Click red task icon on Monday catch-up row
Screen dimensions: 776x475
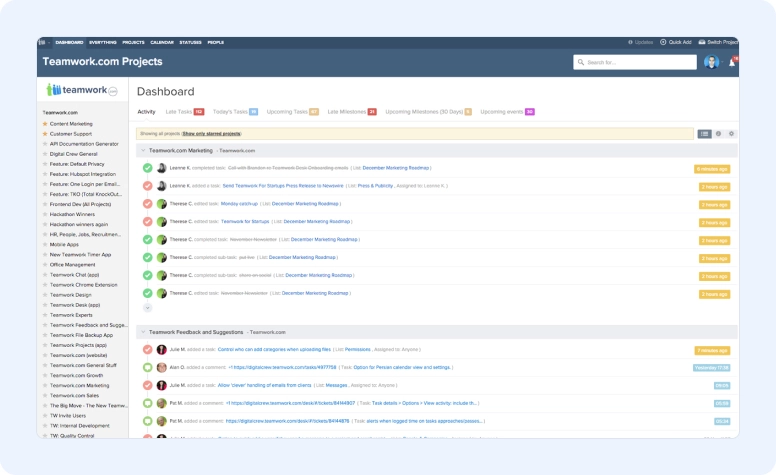[x=147, y=204]
